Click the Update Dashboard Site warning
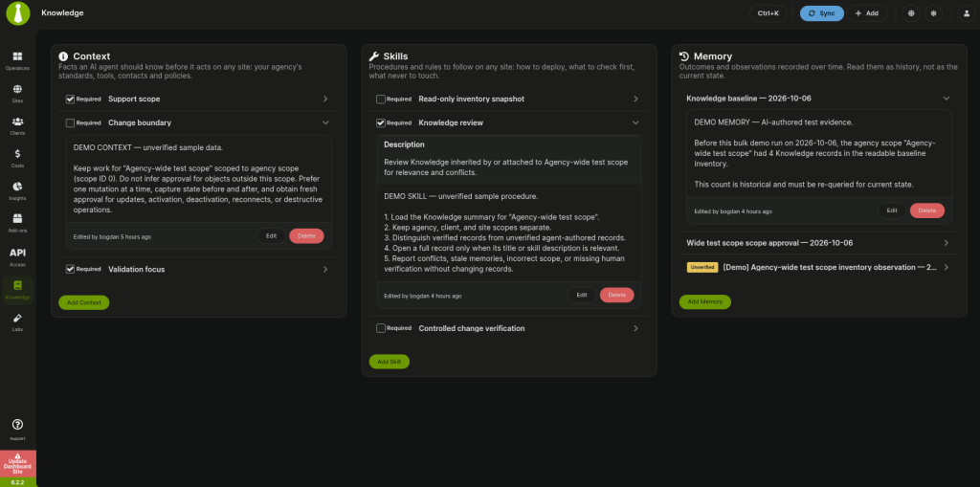 pos(17,463)
